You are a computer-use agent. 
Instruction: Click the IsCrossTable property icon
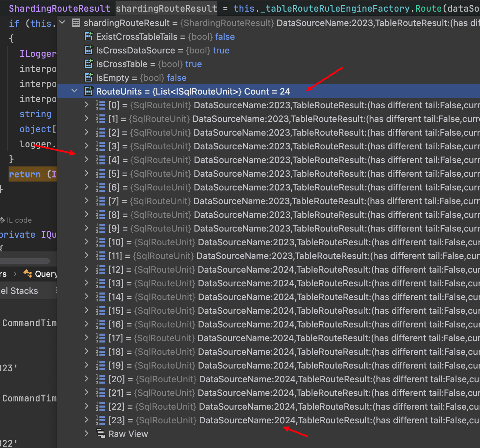pyautogui.click(x=89, y=64)
